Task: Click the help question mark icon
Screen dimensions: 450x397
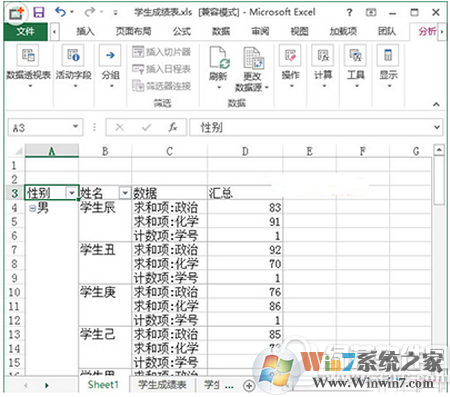Action: (349, 13)
